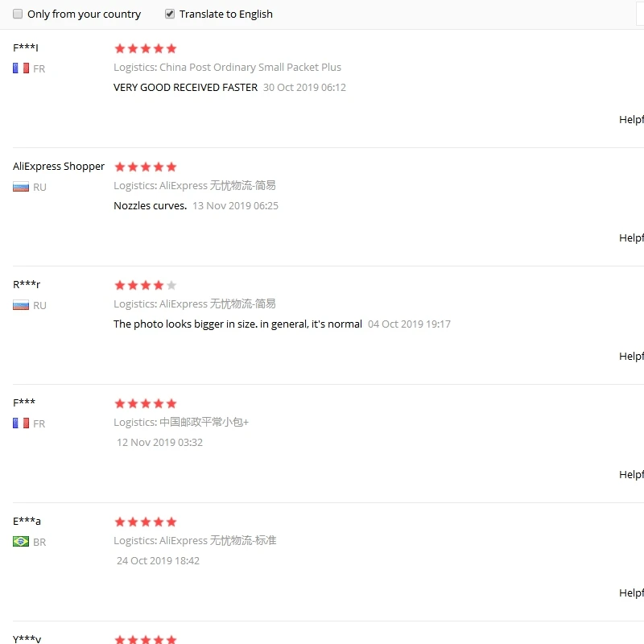
Task: Click the Brazilian flag beside reviewer E***a
Action: tap(21, 541)
